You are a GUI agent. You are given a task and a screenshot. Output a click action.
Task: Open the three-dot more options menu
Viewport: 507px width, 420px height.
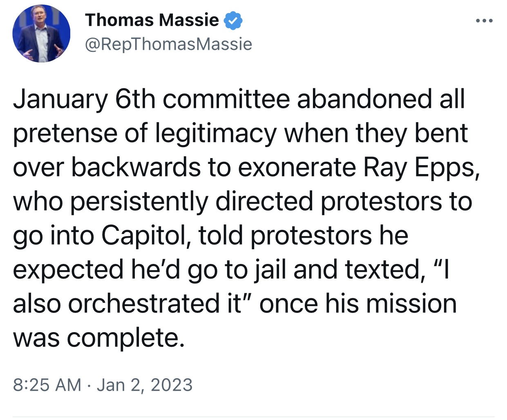[485, 20]
